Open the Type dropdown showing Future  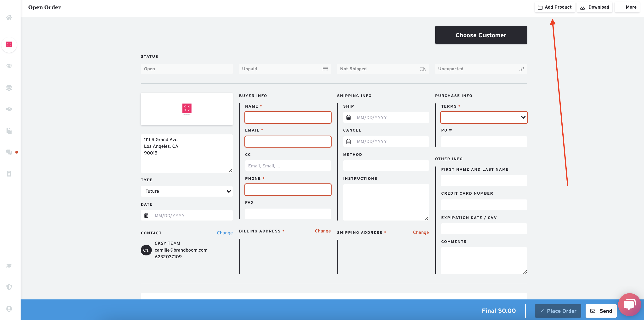click(x=186, y=191)
